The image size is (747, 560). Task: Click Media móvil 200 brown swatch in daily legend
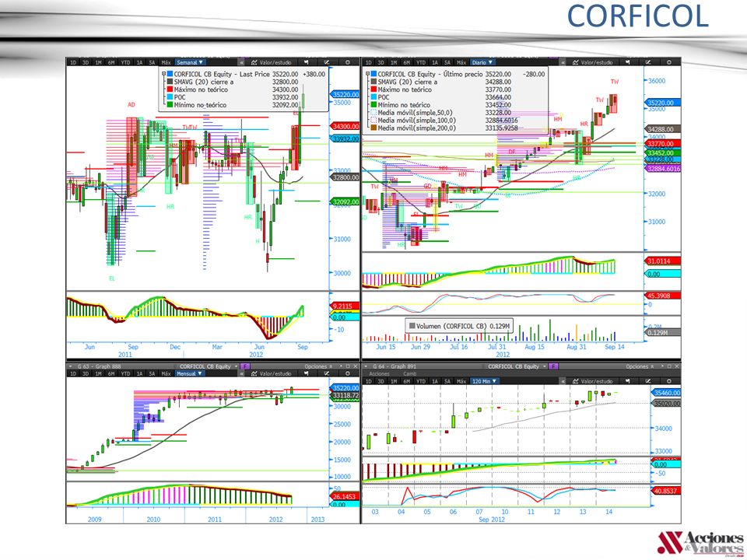tap(374, 128)
